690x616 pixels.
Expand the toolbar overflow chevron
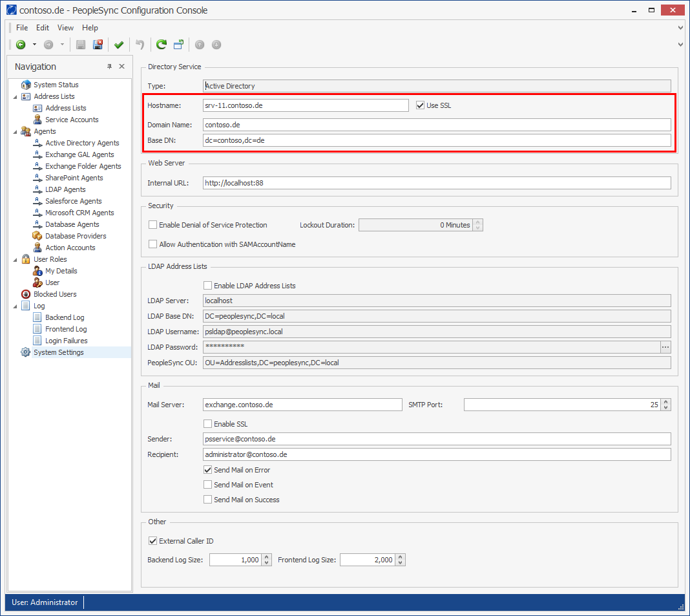tap(681, 45)
